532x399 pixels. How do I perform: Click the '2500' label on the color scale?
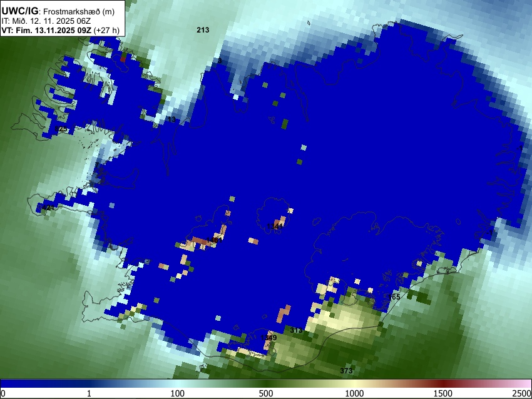coord(521,393)
